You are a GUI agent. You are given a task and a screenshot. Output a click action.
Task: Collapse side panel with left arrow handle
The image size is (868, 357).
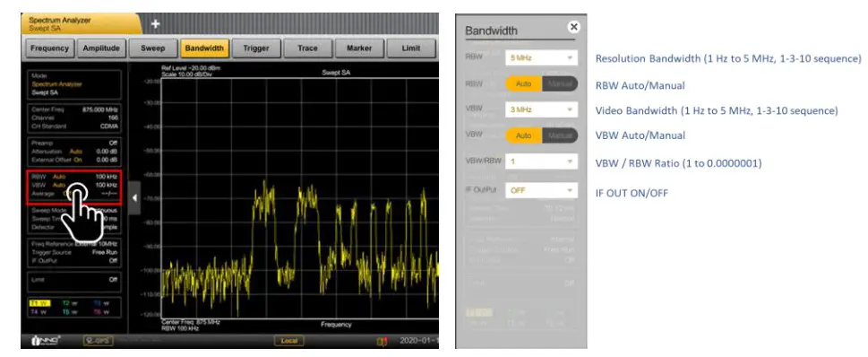pyautogui.click(x=134, y=198)
